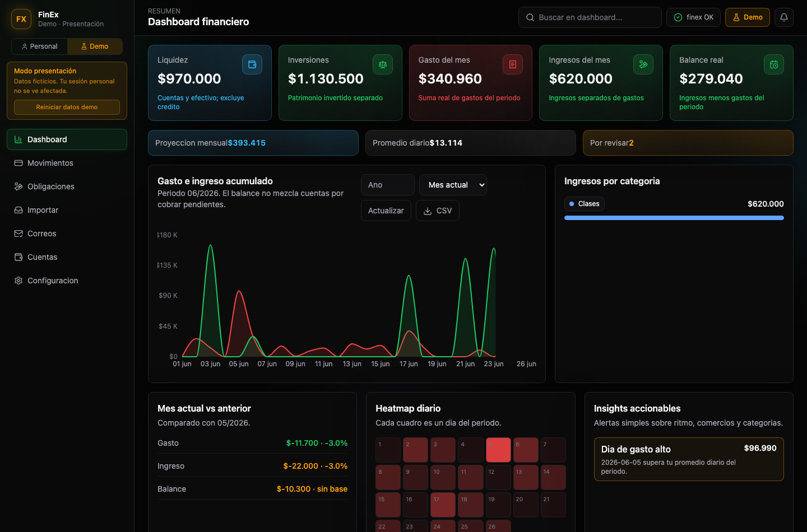Image resolution: width=807 pixels, height=532 pixels.
Task: Go to Movimientos page
Action: (67, 163)
